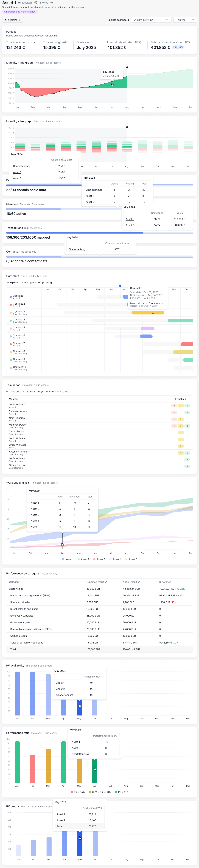Click Contract 10 in the contracts list

pyautogui.click(x=20, y=367)
